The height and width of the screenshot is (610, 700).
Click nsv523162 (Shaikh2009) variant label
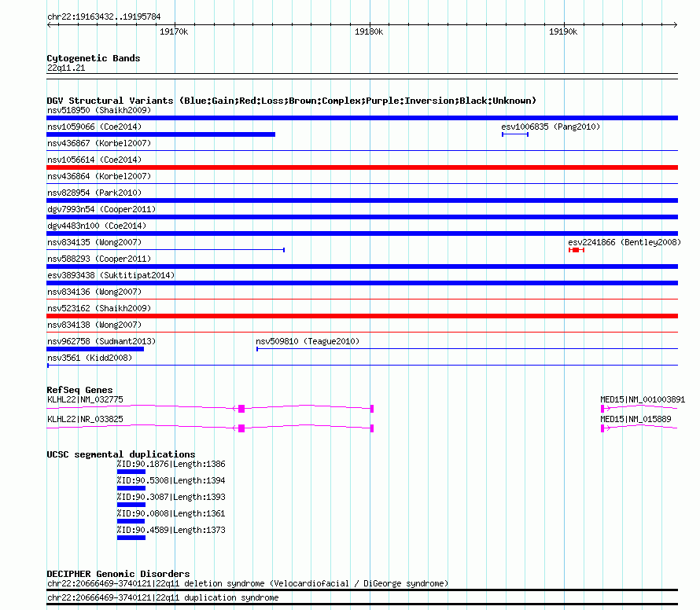[x=99, y=308]
